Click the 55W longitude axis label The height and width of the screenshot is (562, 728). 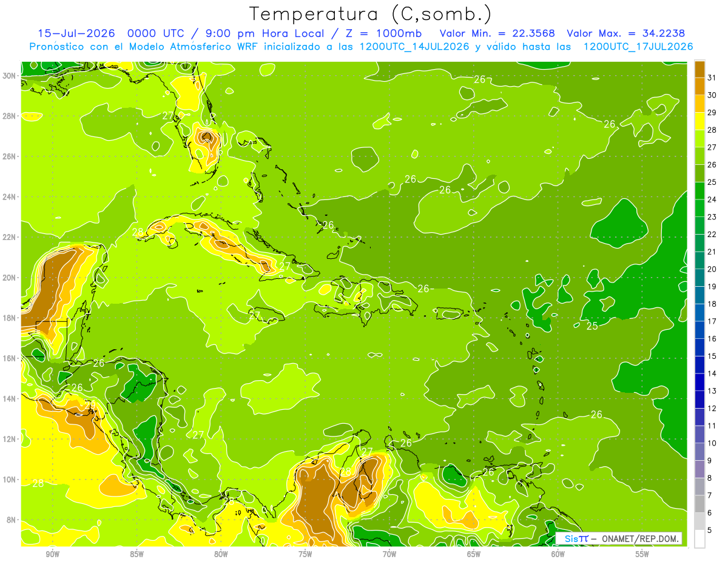[x=642, y=554]
